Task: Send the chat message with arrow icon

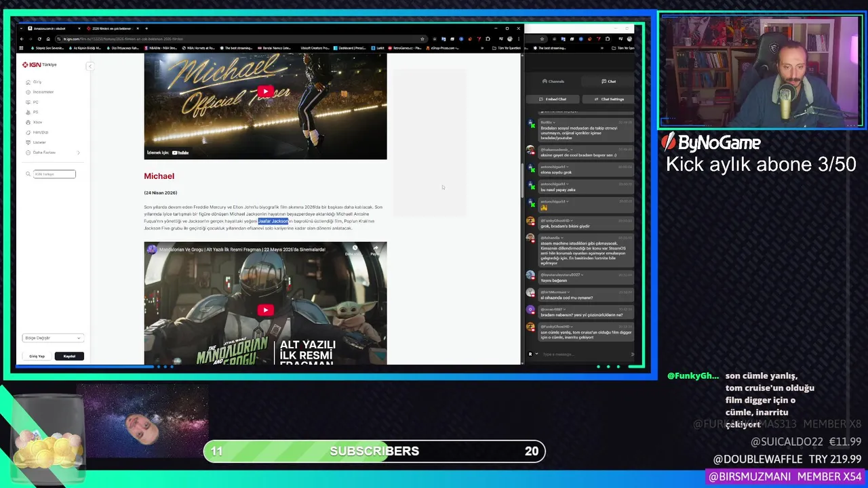Action: (x=633, y=354)
